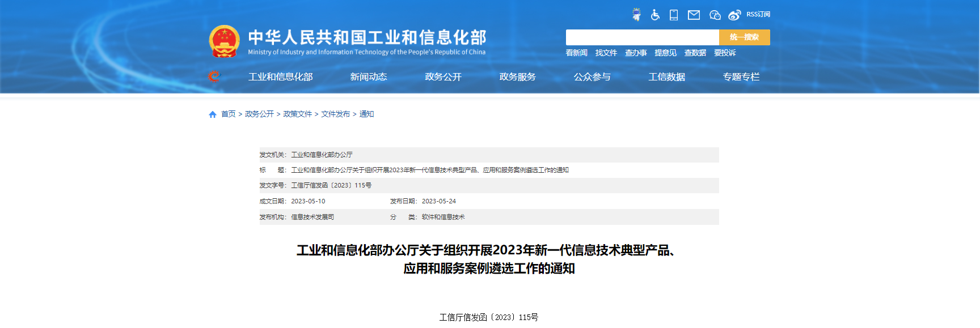Screen dimensions: 980x328
Task: Open the mobile phone version icon
Action: tap(674, 15)
